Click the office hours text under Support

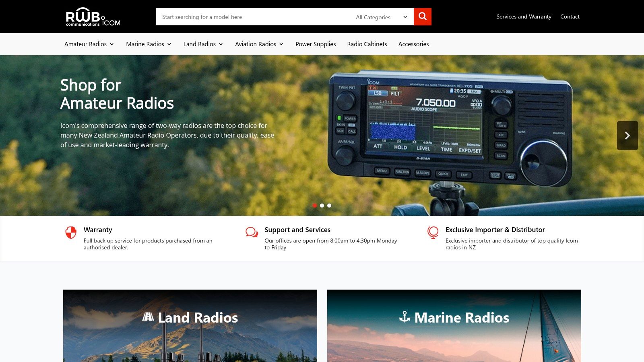(x=331, y=244)
